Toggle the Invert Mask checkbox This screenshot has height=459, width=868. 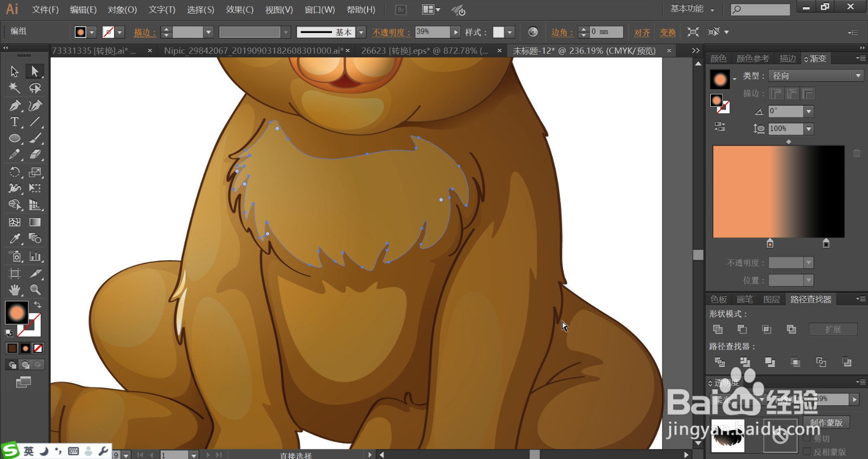[807, 451]
